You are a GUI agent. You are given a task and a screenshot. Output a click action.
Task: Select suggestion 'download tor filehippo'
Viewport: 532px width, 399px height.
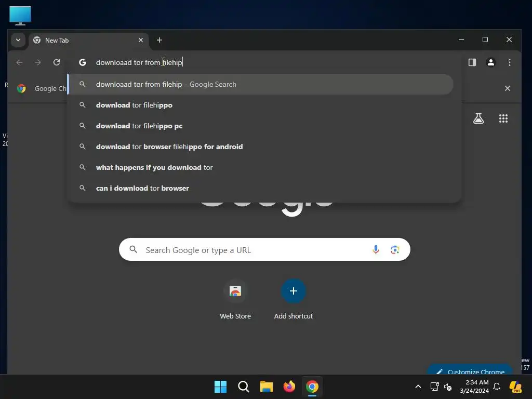(261, 105)
